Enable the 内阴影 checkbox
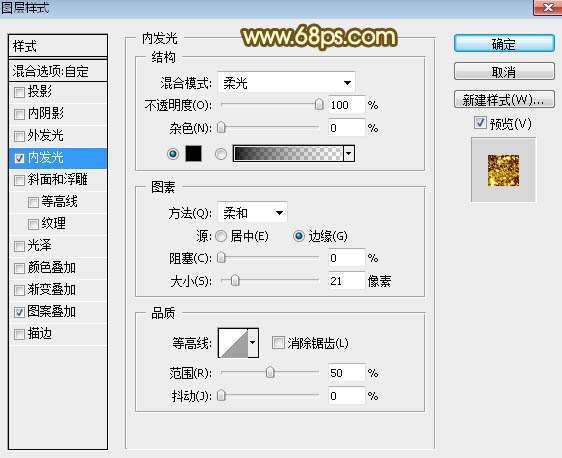Viewport: 562px width, 458px height. coord(19,114)
